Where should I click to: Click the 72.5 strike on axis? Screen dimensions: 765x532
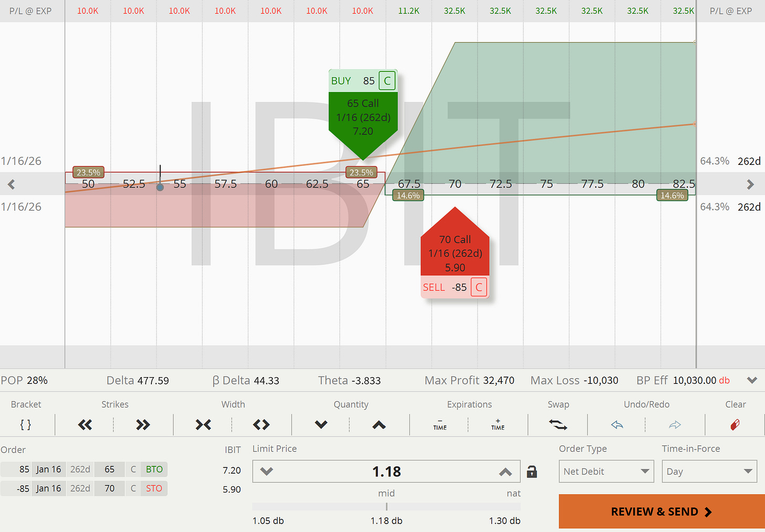501,184
